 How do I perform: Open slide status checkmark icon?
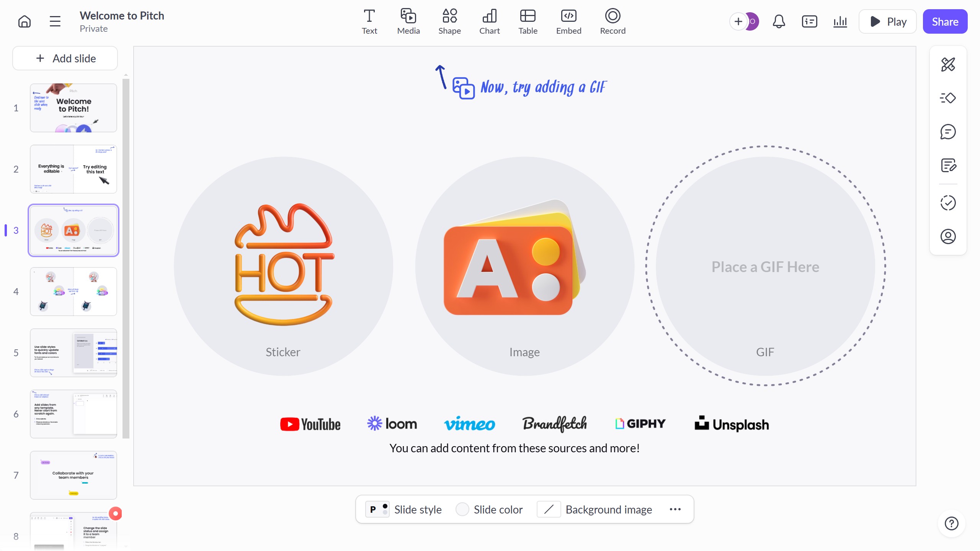[x=948, y=203]
